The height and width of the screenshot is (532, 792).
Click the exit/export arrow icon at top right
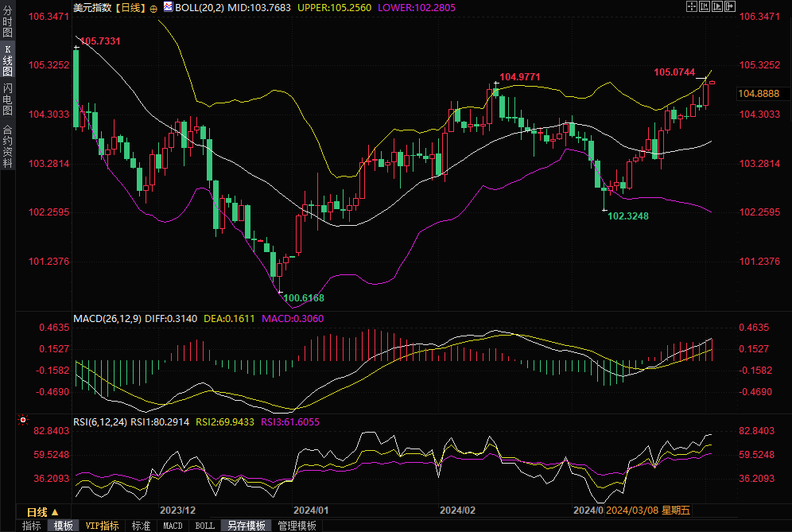click(x=729, y=6)
